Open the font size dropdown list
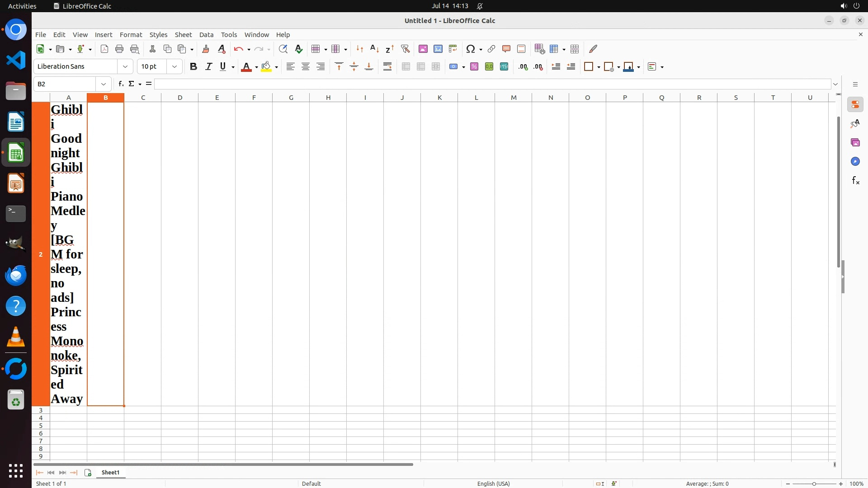The width and height of the screenshot is (868, 488). point(175,66)
